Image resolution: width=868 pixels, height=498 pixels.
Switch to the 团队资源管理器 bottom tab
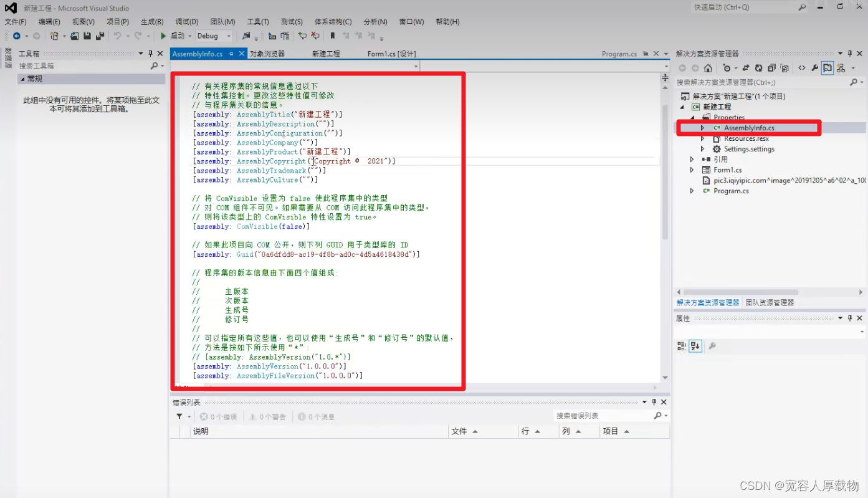click(770, 303)
